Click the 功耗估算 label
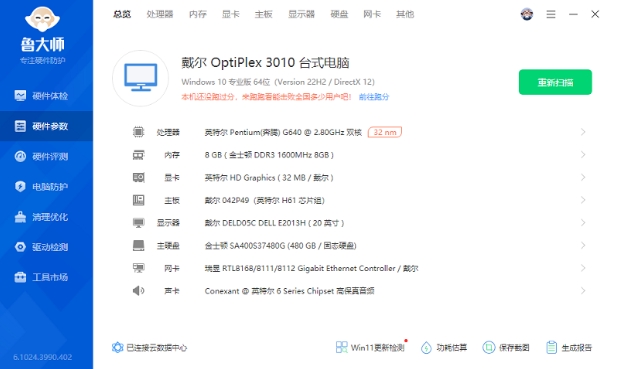 452,348
